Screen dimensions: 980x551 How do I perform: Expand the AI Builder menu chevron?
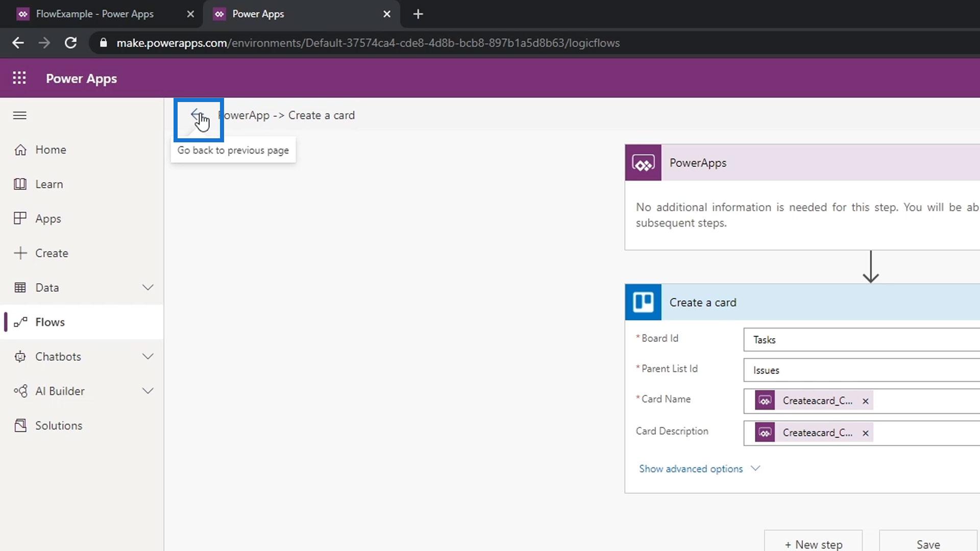tap(148, 391)
